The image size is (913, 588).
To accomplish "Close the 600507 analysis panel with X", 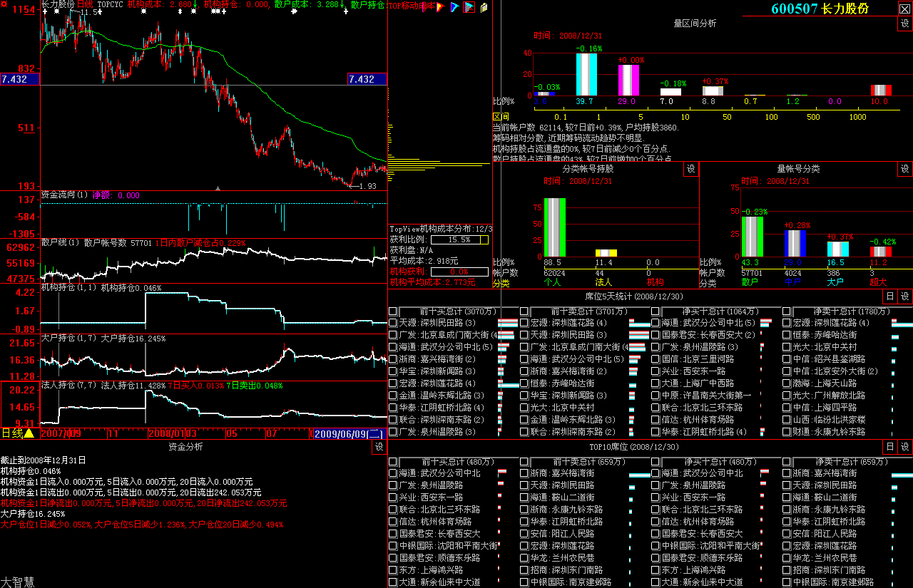I will click(904, 9).
